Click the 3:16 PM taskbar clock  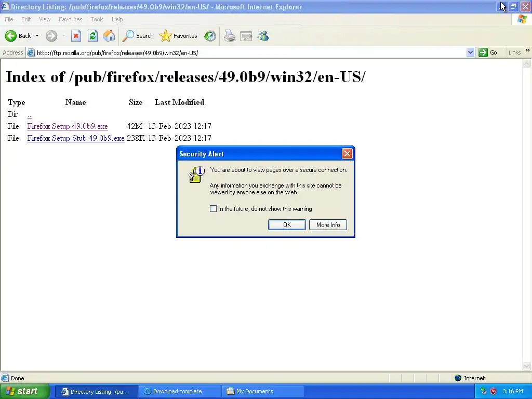[513, 391]
